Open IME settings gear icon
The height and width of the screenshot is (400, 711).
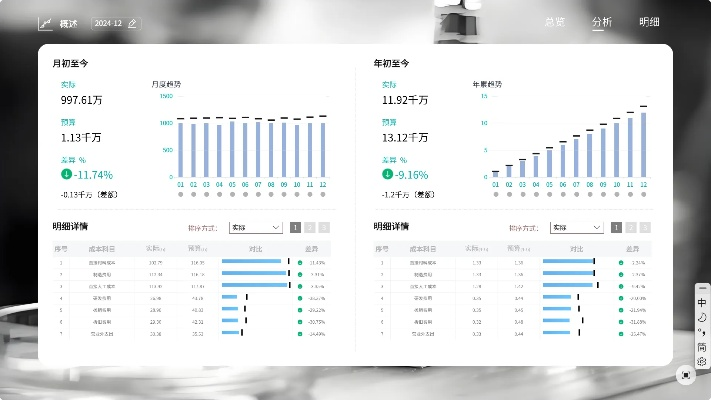(x=702, y=361)
